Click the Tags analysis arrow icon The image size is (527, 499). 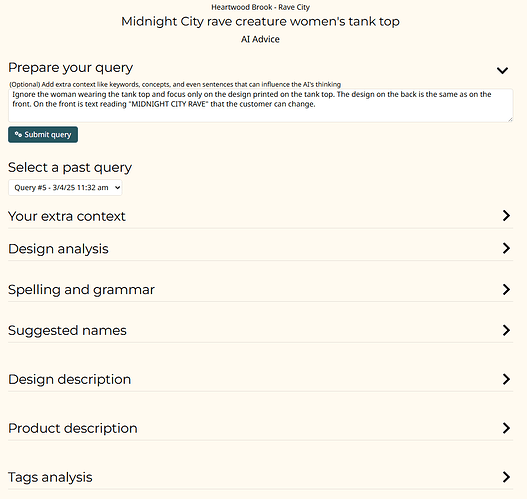click(x=506, y=477)
